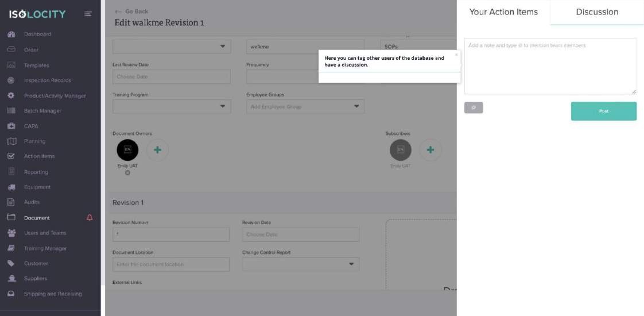
Task: Click the hamburger menu icon beside Isolocity logo
Action: coord(88,14)
